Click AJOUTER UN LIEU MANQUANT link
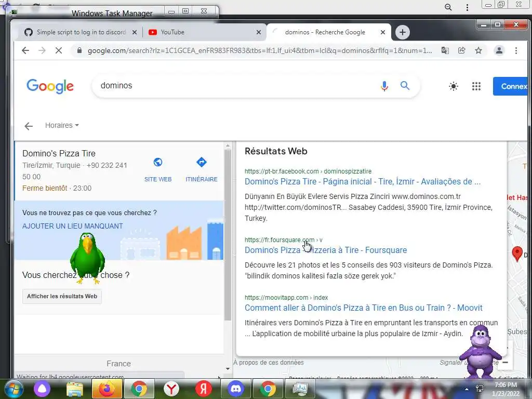Screen dimensions: 532x399 point(73,226)
